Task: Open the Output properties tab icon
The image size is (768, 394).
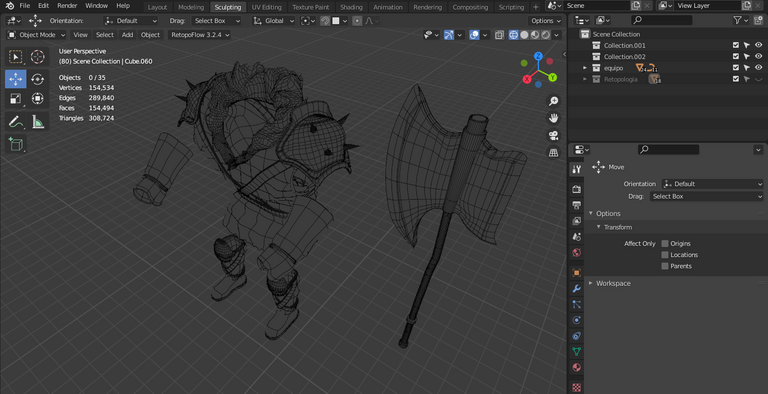Action: [576, 205]
